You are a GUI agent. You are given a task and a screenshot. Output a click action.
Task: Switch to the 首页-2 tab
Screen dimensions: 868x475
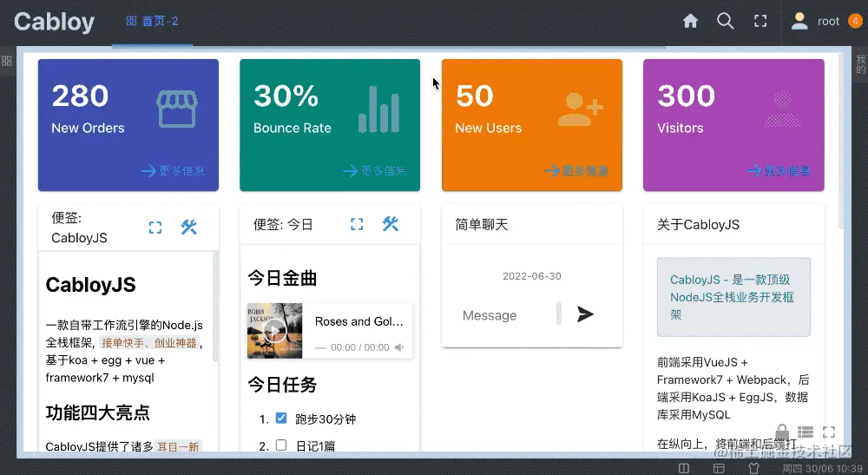point(152,22)
